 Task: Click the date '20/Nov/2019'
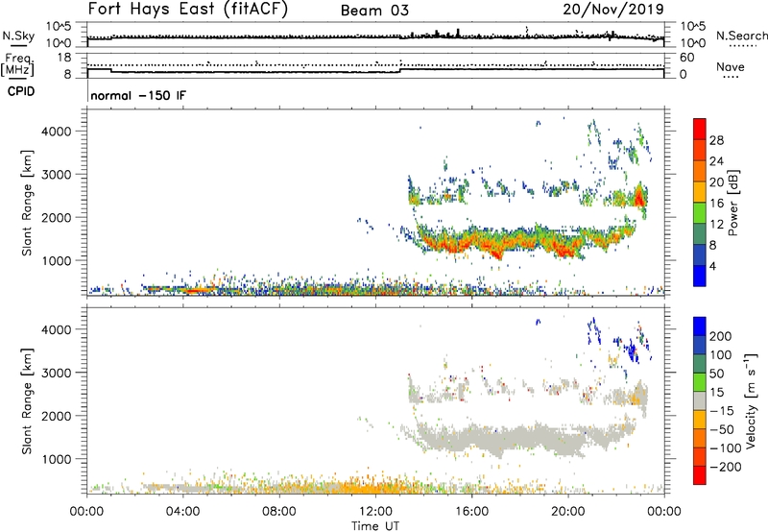pos(613,9)
